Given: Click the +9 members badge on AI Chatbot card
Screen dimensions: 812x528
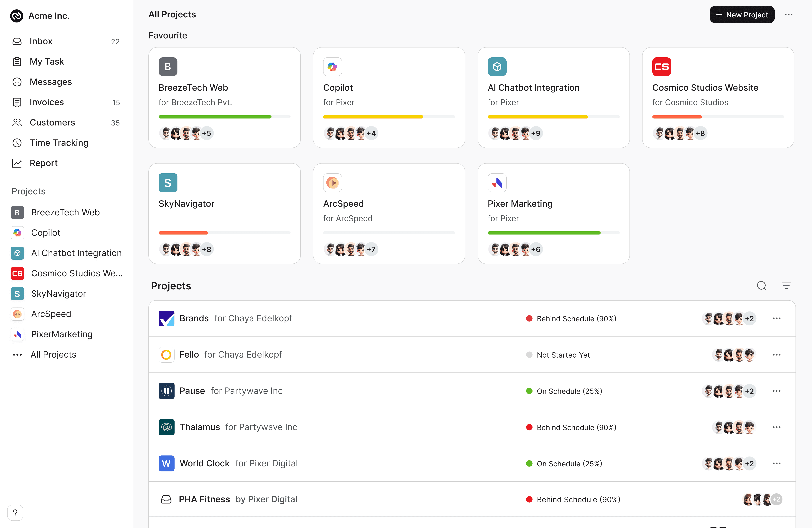Looking at the screenshot, I should pyautogui.click(x=536, y=133).
